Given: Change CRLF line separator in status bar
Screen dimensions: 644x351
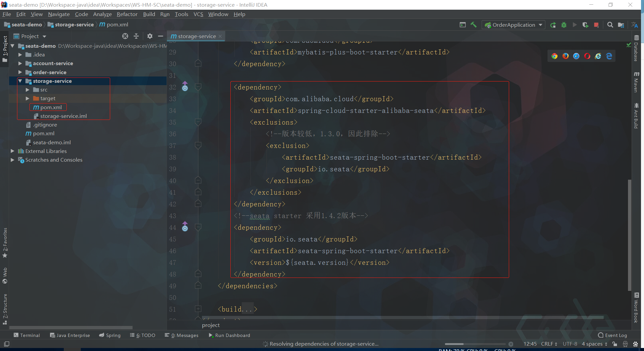Looking at the screenshot, I should (x=549, y=344).
